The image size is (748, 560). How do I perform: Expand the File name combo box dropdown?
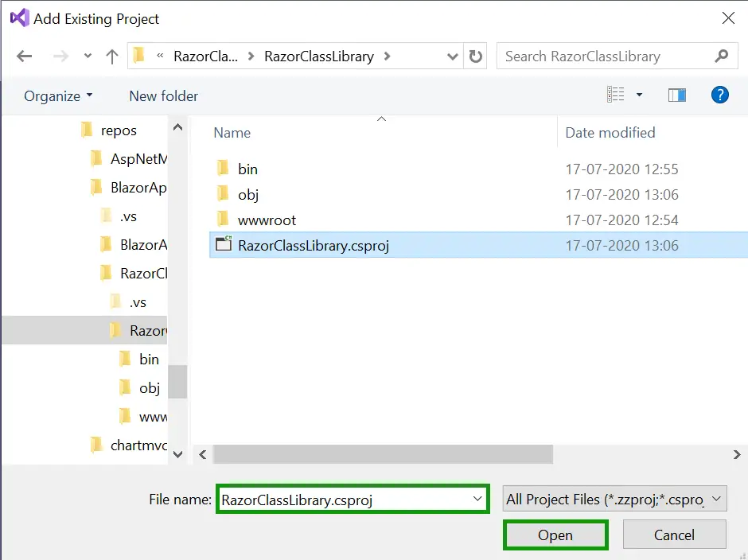click(477, 498)
